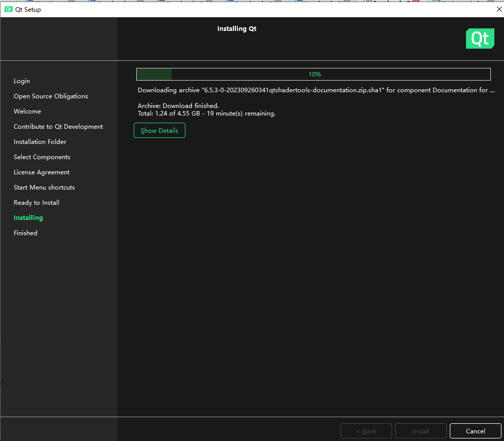Close the Qt Setup window
The height and width of the screenshot is (441, 504).
click(x=499, y=9)
